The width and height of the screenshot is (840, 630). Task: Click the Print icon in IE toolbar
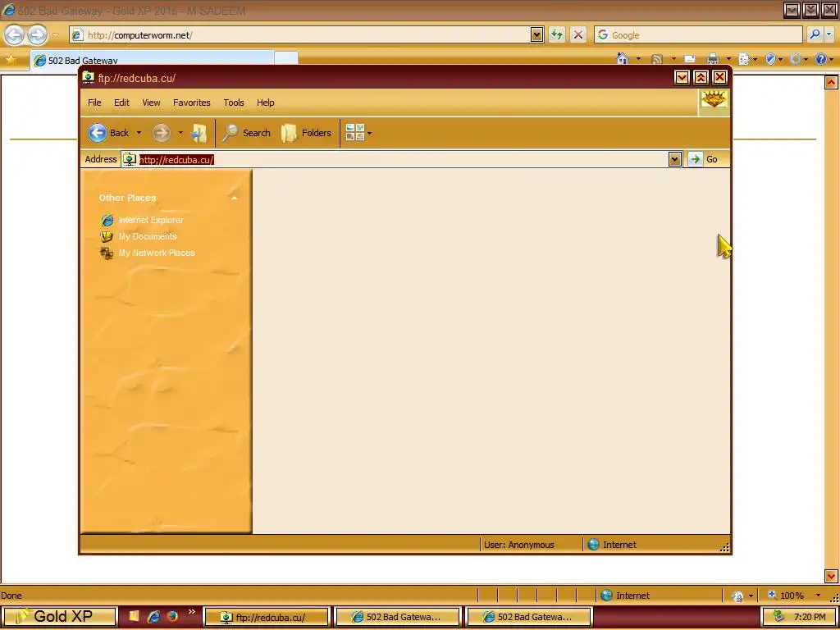713,59
